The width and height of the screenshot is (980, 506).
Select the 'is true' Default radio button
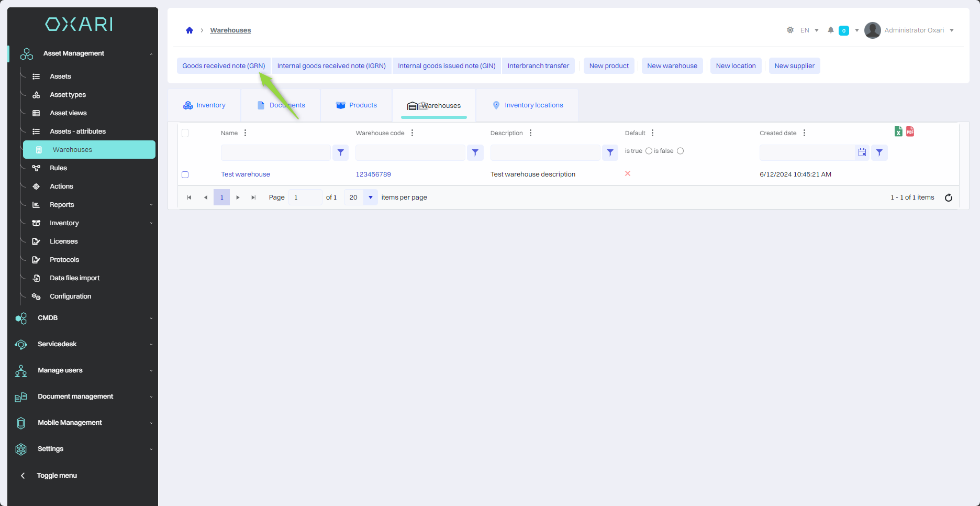click(649, 151)
